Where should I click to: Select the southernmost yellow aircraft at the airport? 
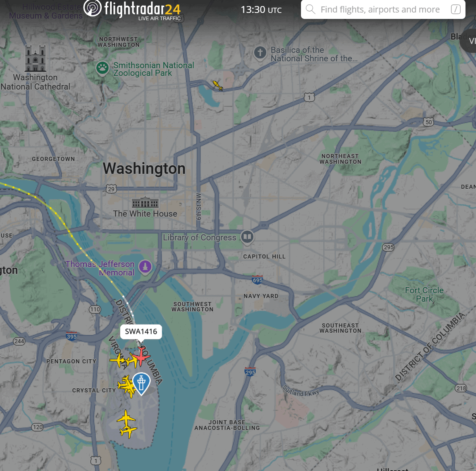coord(128,431)
